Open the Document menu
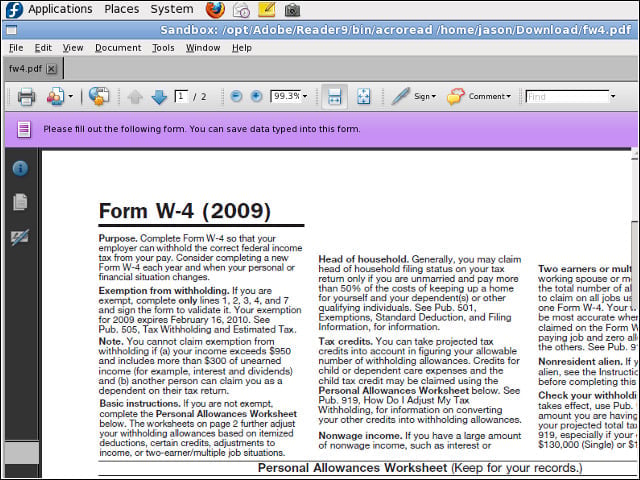Viewport: 640px width, 480px height. pos(118,48)
